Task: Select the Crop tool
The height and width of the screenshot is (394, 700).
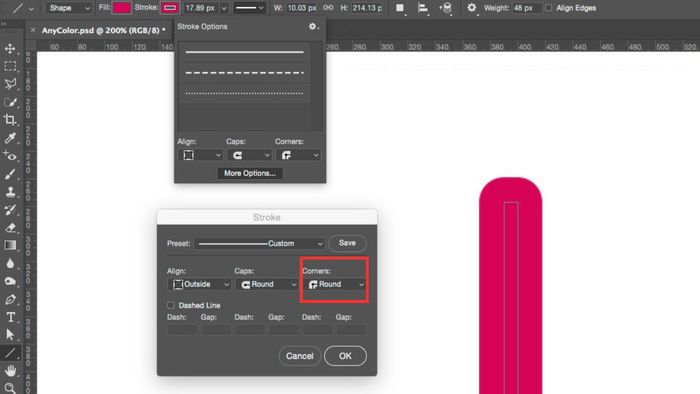Action: 10,120
